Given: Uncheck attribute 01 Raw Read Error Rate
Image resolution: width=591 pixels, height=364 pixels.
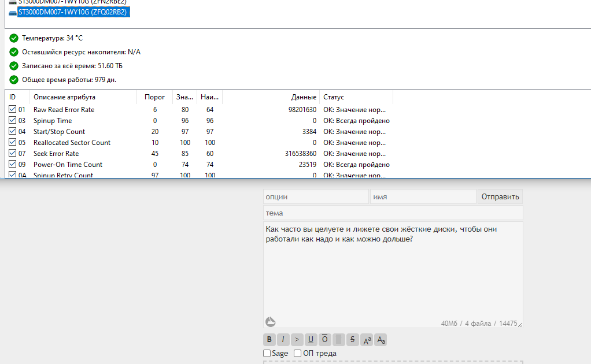Looking at the screenshot, I should click(13, 109).
